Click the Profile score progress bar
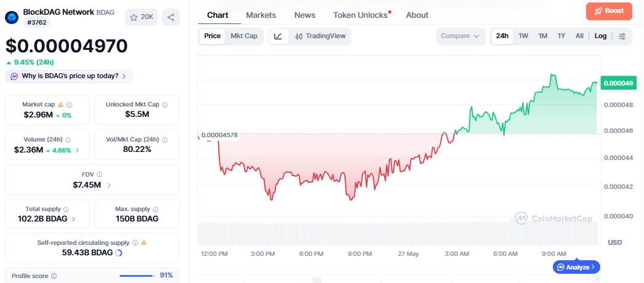This screenshot has width=644, height=283. (138, 276)
